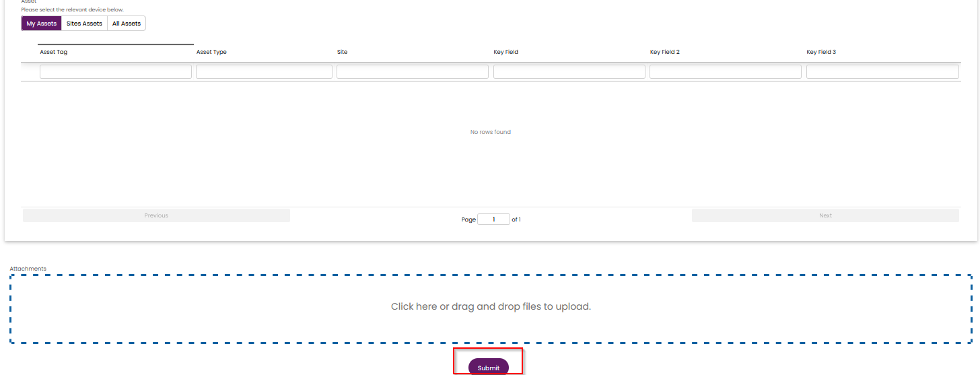Switch to All Assets tab

[x=127, y=24]
